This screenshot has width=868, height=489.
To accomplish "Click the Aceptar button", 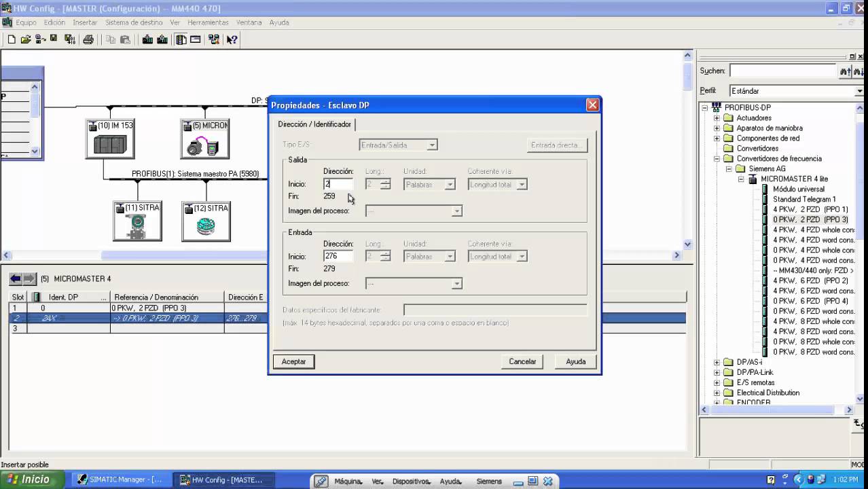I will point(294,362).
